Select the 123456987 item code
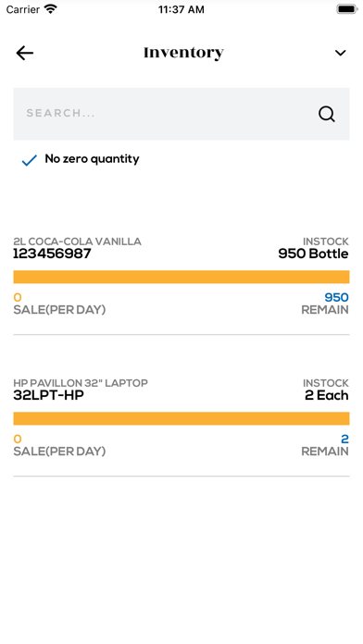This screenshot has width=363, height=644. click(x=52, y=254)
